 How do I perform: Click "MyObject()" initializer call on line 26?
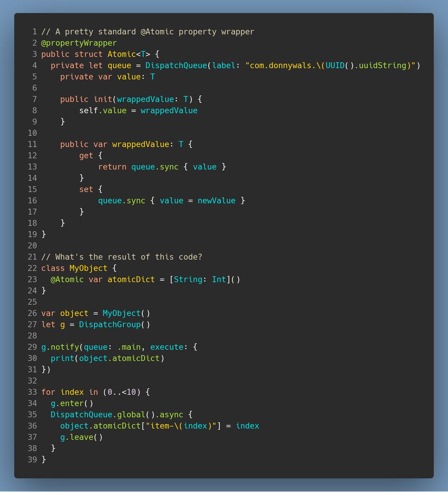(x=127, y=314)
